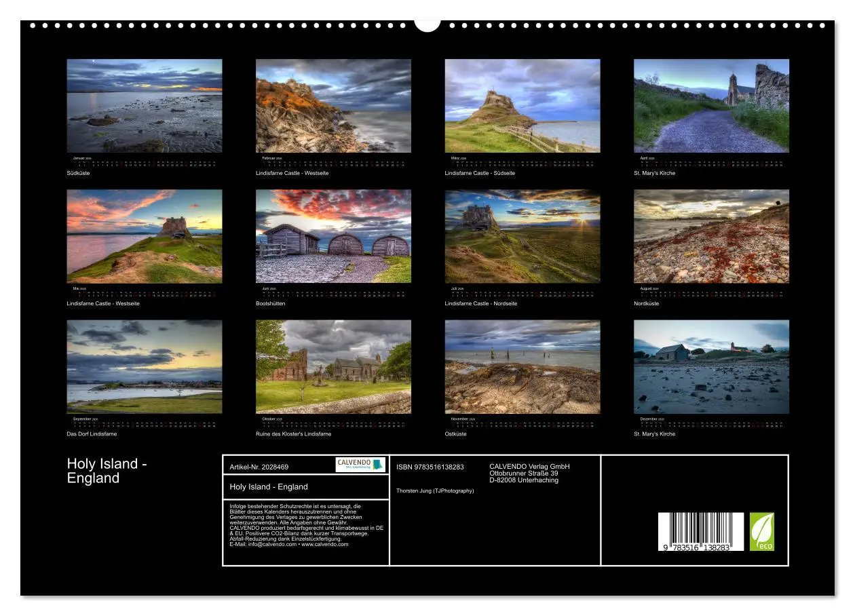Click the large 'Holy Island - England' title

coord(107,471)
